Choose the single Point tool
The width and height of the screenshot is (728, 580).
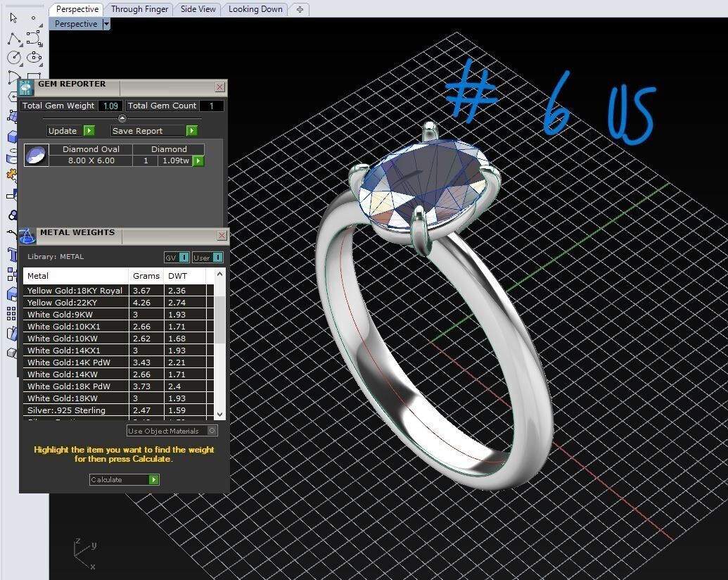tap(34, 18)
